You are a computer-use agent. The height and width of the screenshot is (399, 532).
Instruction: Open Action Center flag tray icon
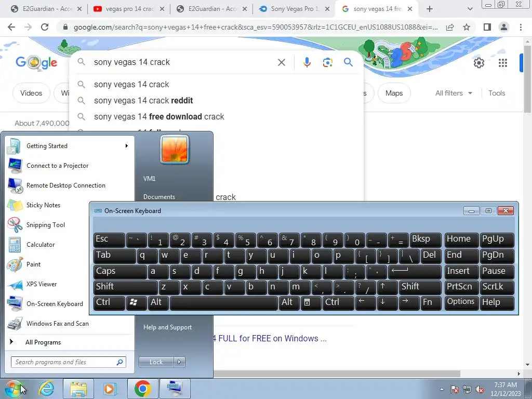point(455,390)
